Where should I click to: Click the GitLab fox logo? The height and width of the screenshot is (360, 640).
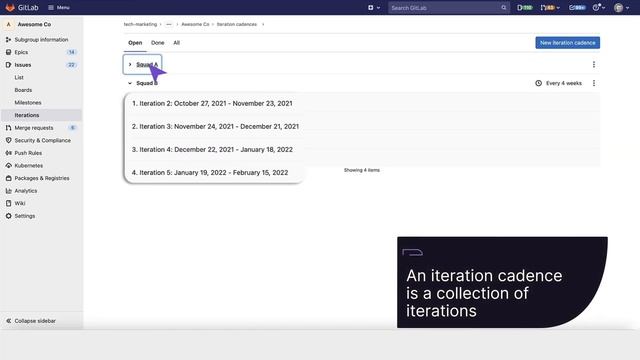coord(10,7)
